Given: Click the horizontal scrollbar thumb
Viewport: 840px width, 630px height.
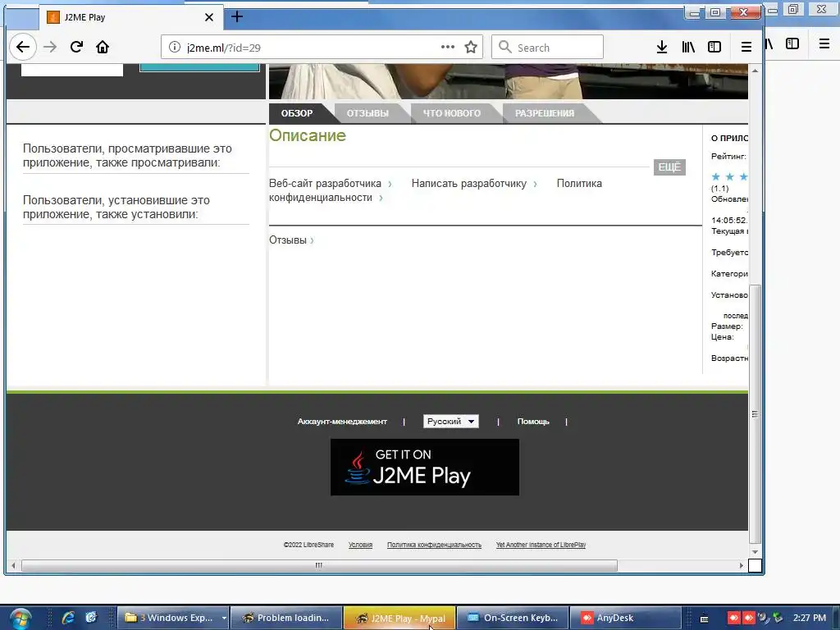Looking at the screenshot, I should click(319, 566).
